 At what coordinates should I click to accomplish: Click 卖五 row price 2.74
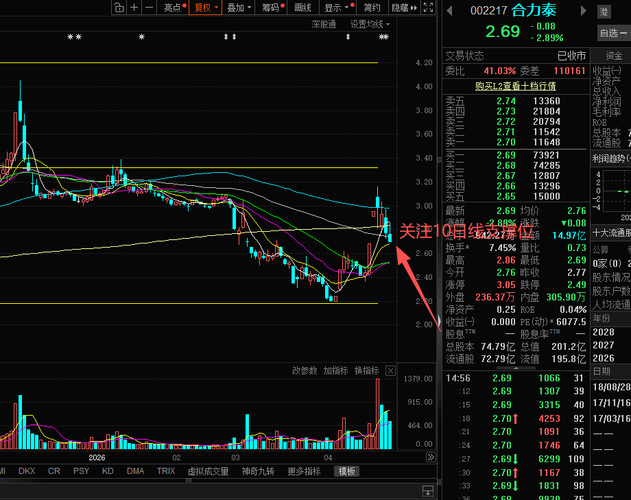point(505,101)
